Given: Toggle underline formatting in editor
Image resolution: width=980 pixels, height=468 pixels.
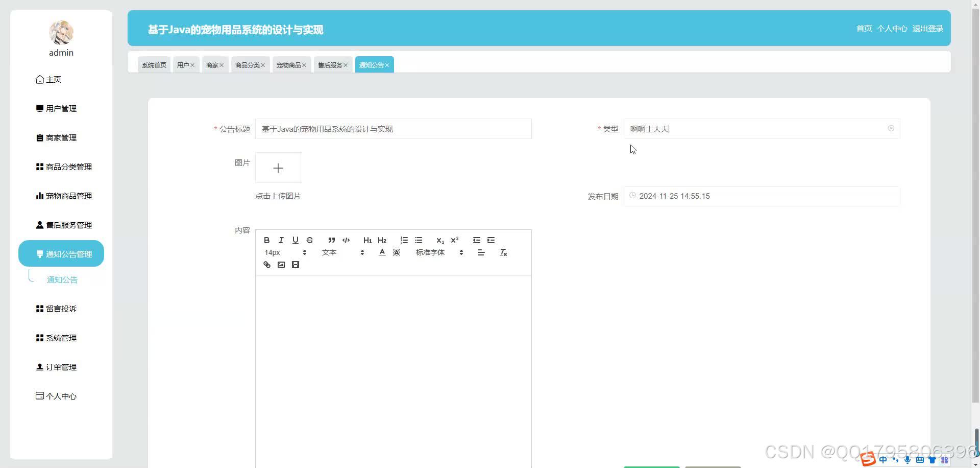Looking at the screenshot, I should pyautogui.click(x=295, y=240).
